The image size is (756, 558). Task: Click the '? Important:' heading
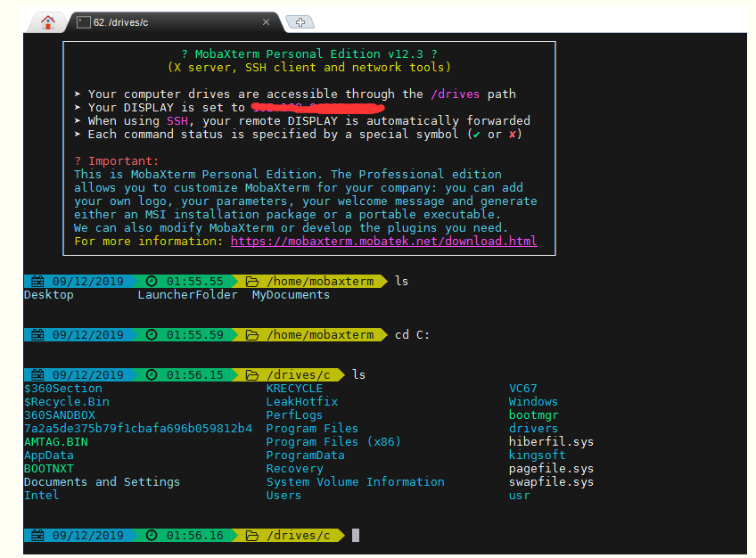click(x=116, y=161)
